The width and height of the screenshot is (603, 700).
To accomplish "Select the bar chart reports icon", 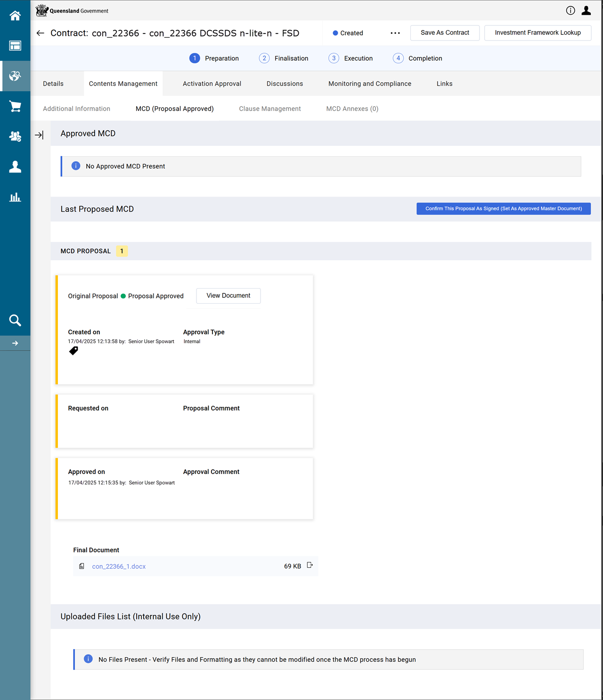I will point(15,197).
